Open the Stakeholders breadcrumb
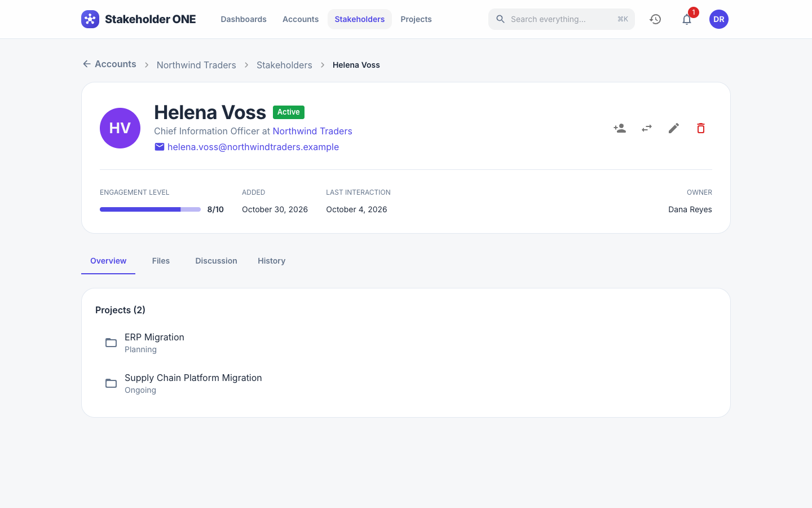Screen dimensions: 812x508 tap(284, 65)
